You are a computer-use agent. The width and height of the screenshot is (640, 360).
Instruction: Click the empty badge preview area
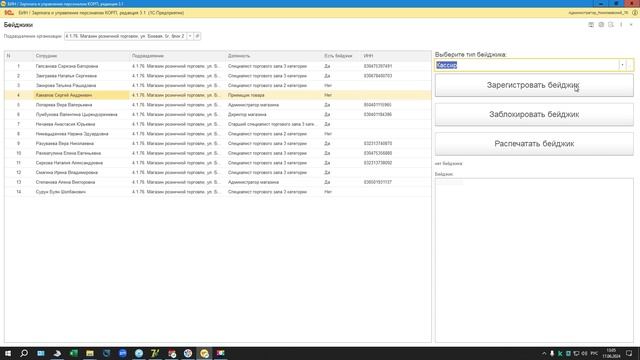click(534, 260)
